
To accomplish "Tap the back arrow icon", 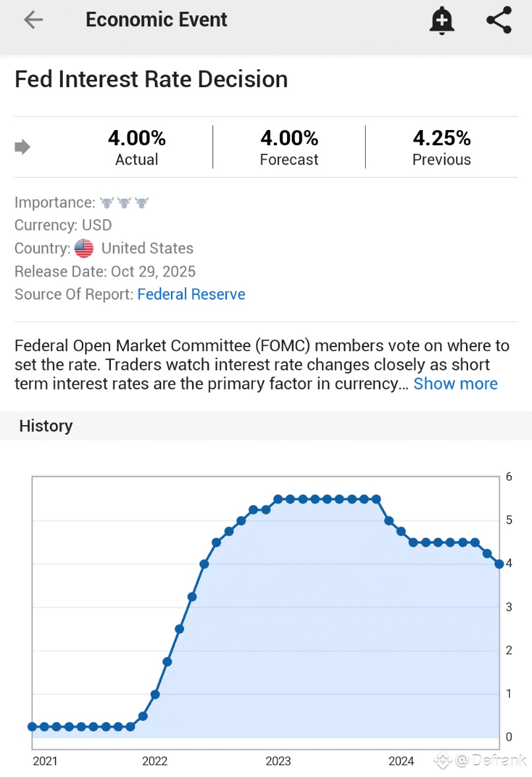I will (x=33, y=20).
